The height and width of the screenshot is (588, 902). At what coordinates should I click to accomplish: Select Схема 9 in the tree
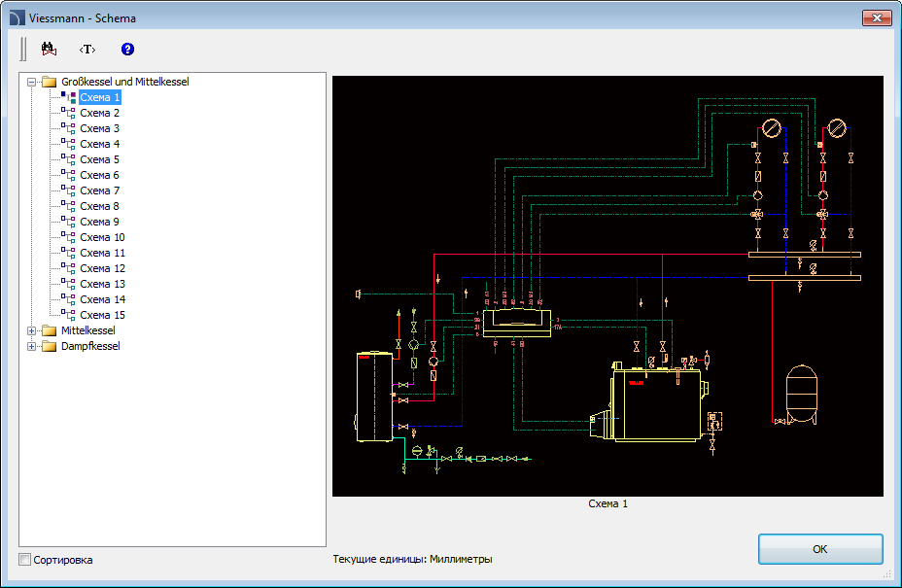click(99, 222)
